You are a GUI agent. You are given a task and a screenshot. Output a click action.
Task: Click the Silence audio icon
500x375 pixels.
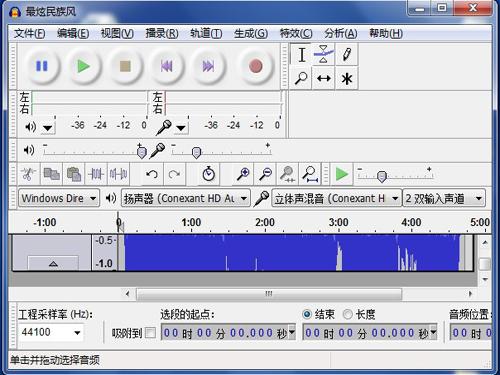coord(119,174)
